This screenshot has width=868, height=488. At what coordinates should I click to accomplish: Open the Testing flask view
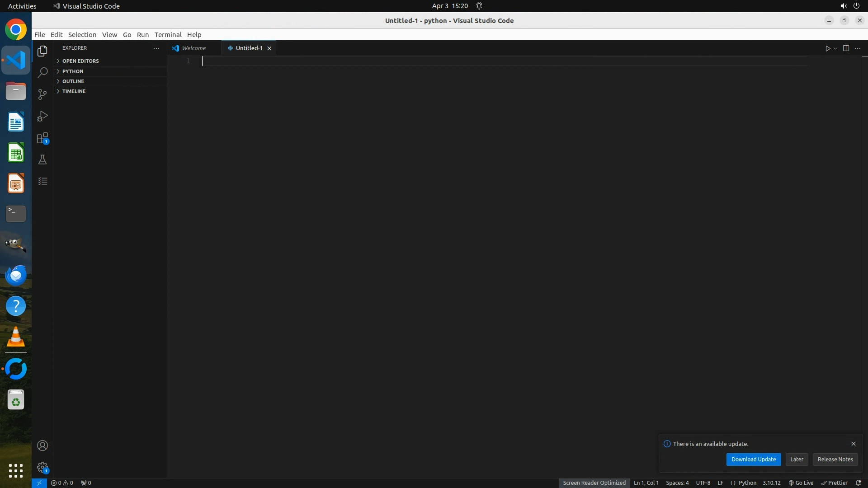(x=42, y=160)
